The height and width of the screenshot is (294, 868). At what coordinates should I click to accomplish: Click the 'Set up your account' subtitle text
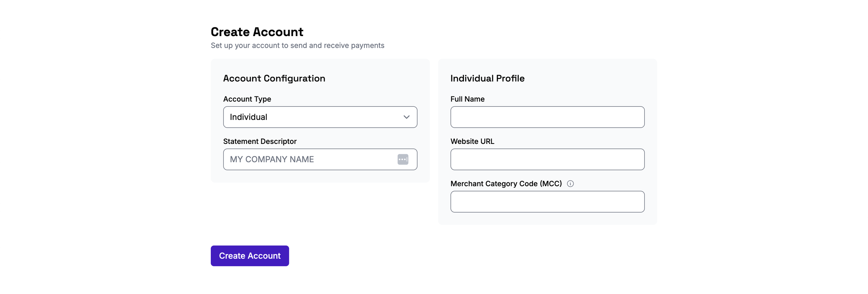point(297,45)
